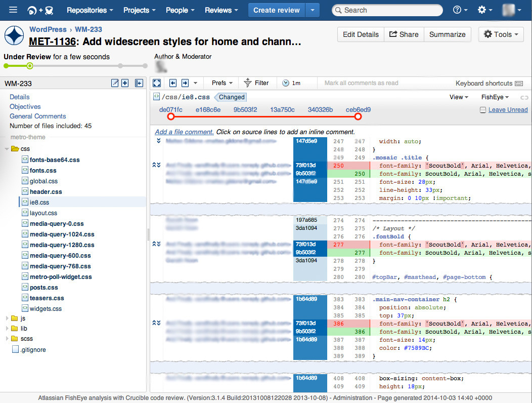Open General Comments section
The width and height of the screenshot is (532, 403).
click(x=37, y=116)
